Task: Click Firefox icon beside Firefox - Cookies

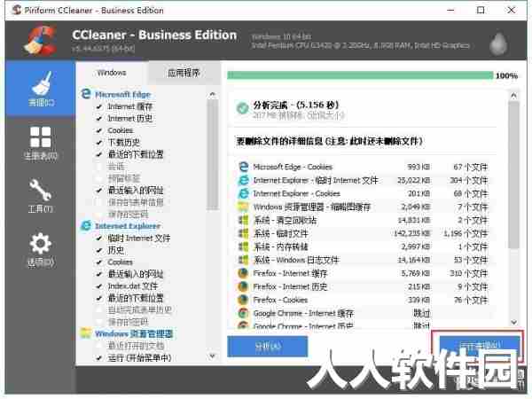Action: point(243,300)
